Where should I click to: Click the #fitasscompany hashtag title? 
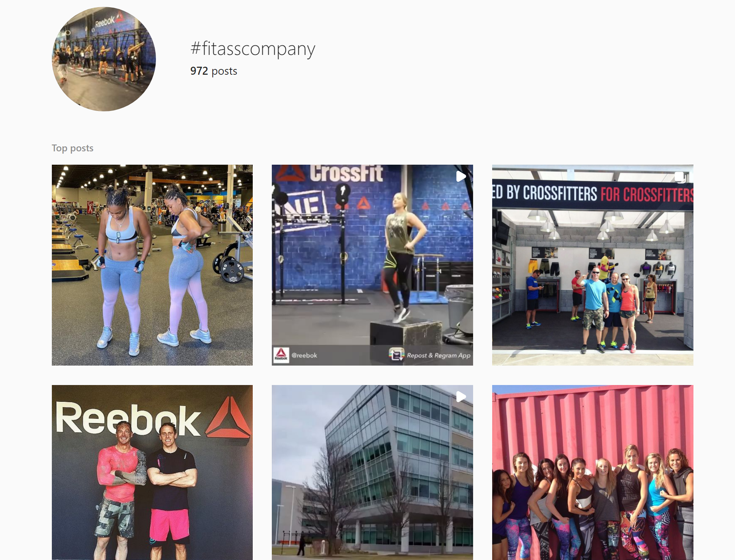[253, 49]
